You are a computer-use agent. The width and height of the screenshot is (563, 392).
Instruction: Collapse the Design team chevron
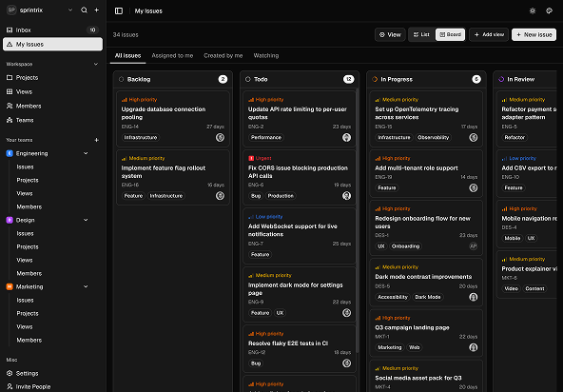[86, 220]
